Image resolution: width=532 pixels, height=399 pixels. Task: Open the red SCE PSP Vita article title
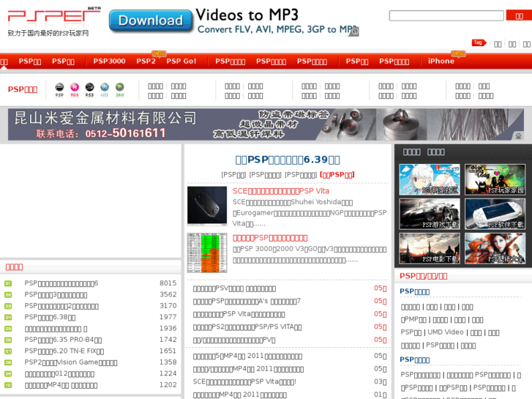point(281,191)
